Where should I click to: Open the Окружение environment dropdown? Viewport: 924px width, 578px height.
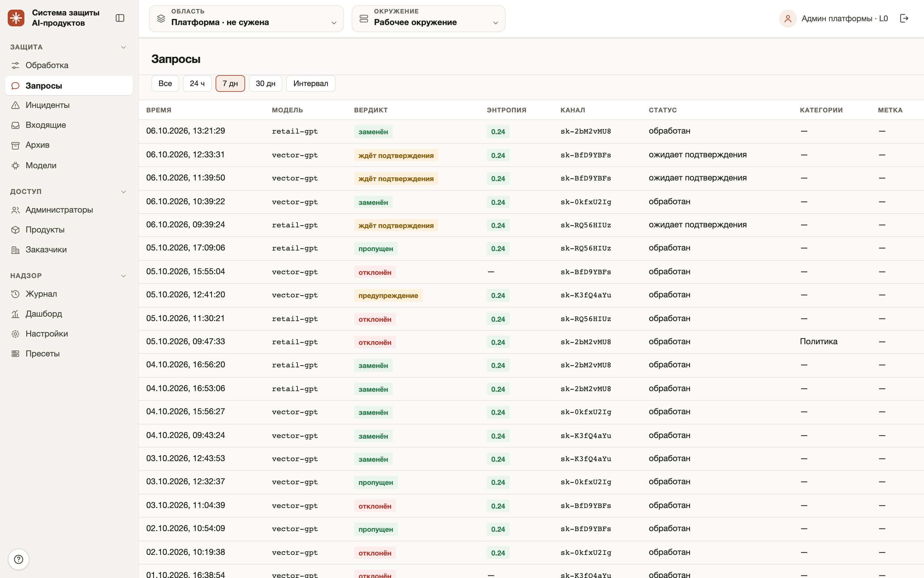(428, 18)
